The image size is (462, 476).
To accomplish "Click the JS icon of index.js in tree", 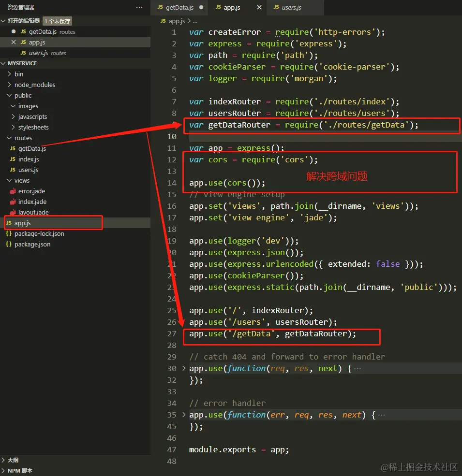I will point(13,159).
